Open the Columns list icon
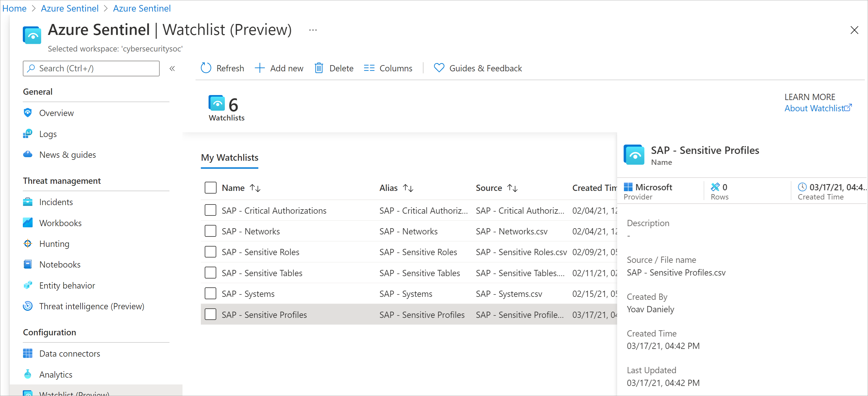Viewport: 868px width, 396px height. coord(369,68)
